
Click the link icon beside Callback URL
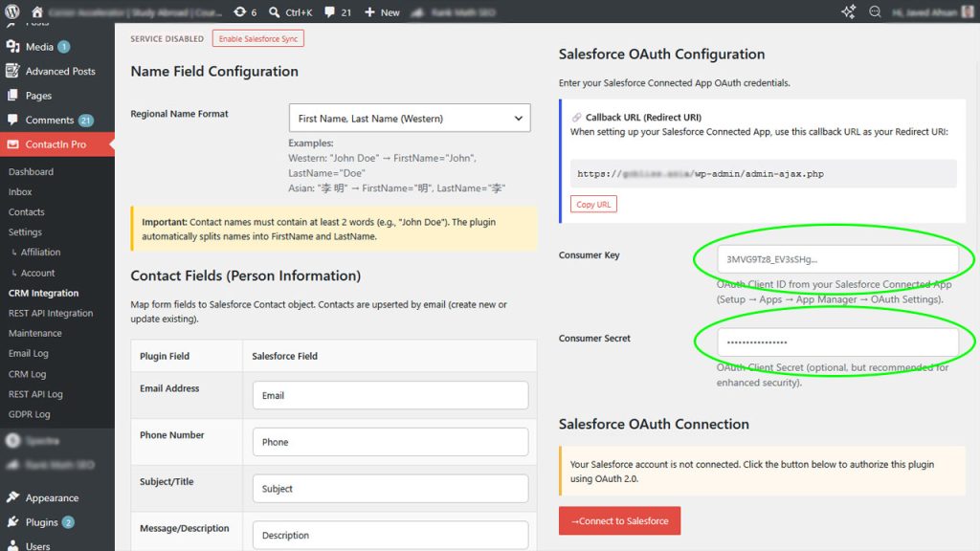click(x=576, y=118)
